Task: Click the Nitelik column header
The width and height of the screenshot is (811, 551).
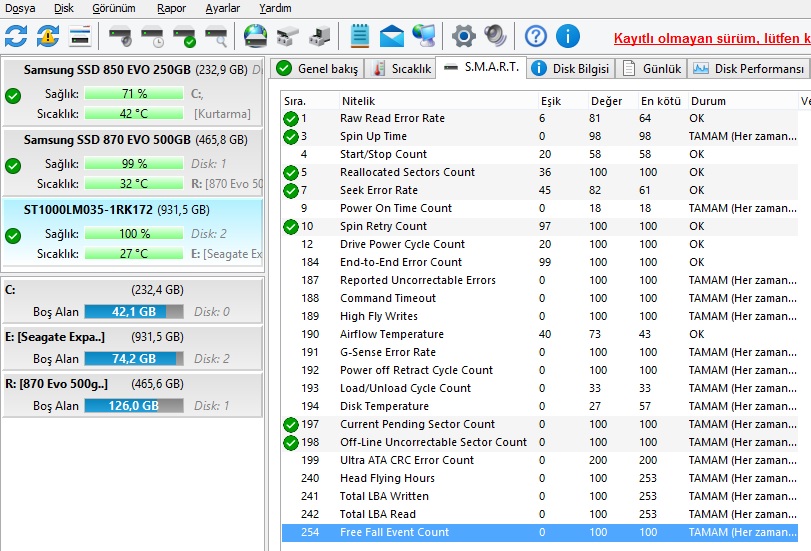Action: point(359,101)
